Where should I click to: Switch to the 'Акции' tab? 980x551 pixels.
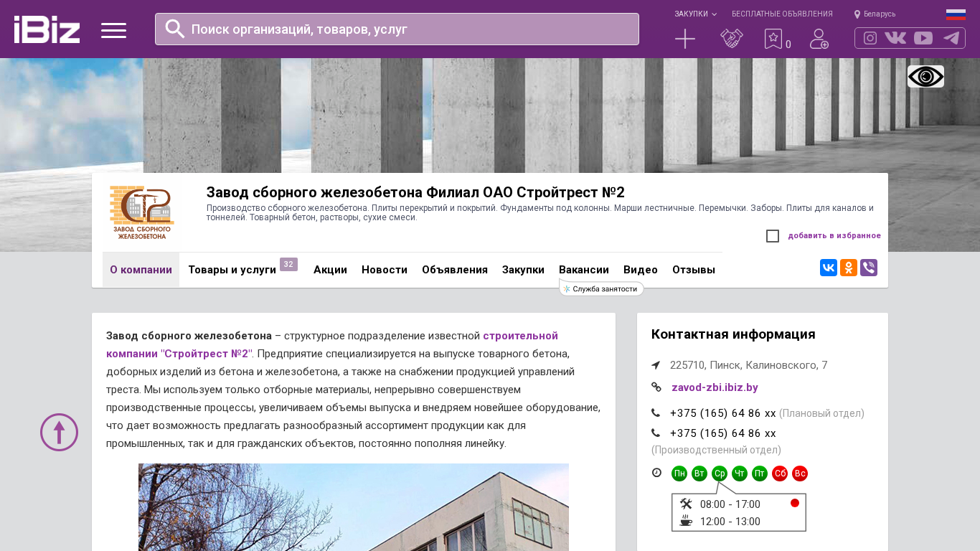pos(330,270)
